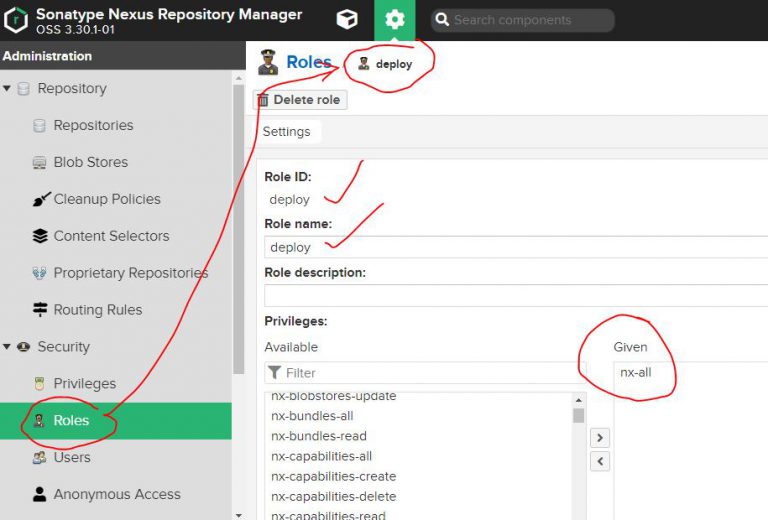Click Available list scroll-up arrow
The width and height of the screenshot is (768, 520).
point(578,400)
